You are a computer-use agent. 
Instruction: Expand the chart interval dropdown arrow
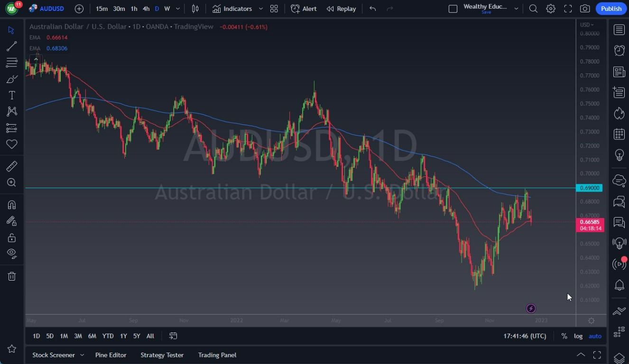coord(177,9)
